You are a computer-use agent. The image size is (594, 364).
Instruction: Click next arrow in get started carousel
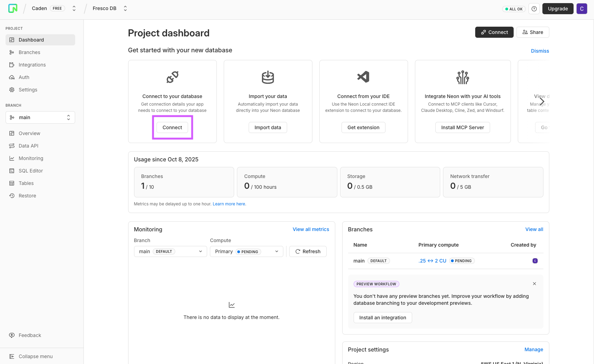542,101
